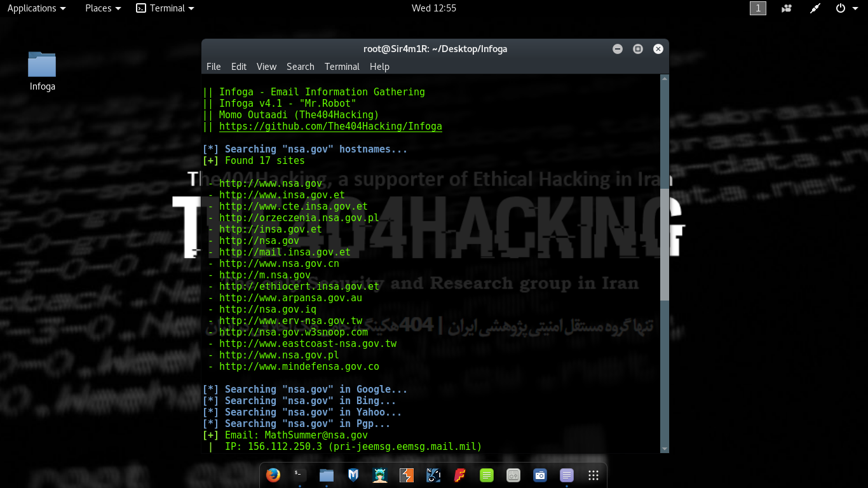Open the gray tweak tool icon in dock
Viewport: 868px width, 488px height.
click(x=513, y=475)
